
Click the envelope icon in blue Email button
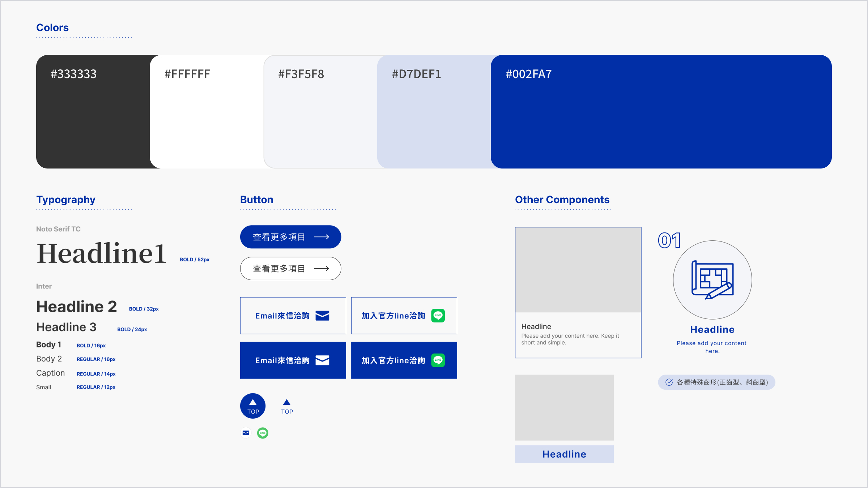point(322,360)
